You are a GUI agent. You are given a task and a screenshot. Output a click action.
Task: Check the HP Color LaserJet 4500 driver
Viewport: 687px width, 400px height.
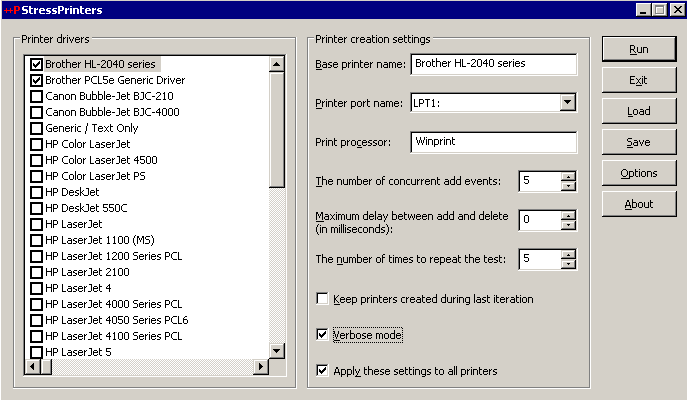click(x=36, y=160)
